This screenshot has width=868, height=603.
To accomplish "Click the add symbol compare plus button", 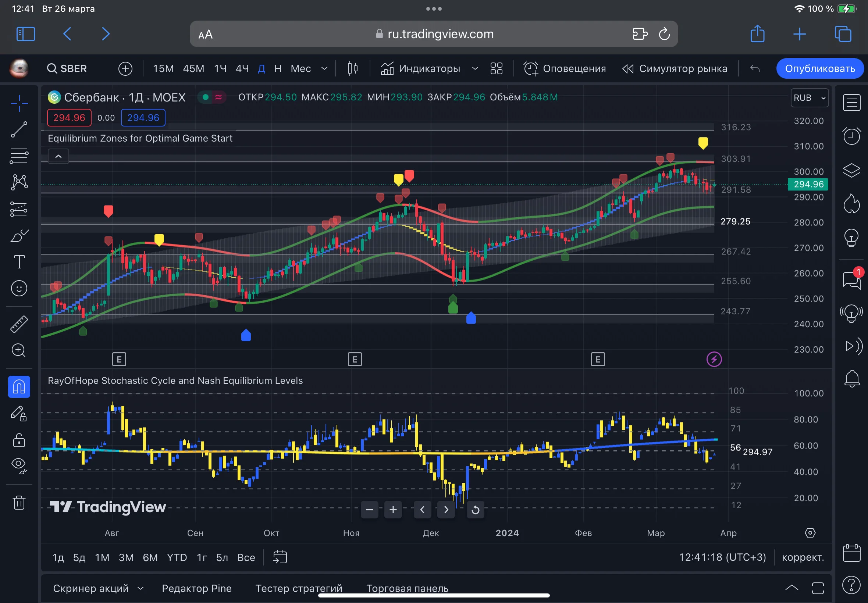I will point(125,69).
